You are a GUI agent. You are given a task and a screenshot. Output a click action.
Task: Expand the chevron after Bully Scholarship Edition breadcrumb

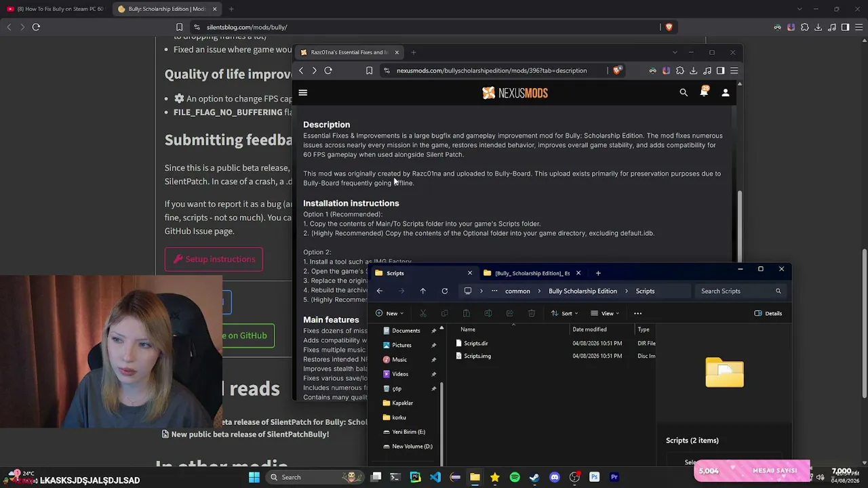click(627, 291)
